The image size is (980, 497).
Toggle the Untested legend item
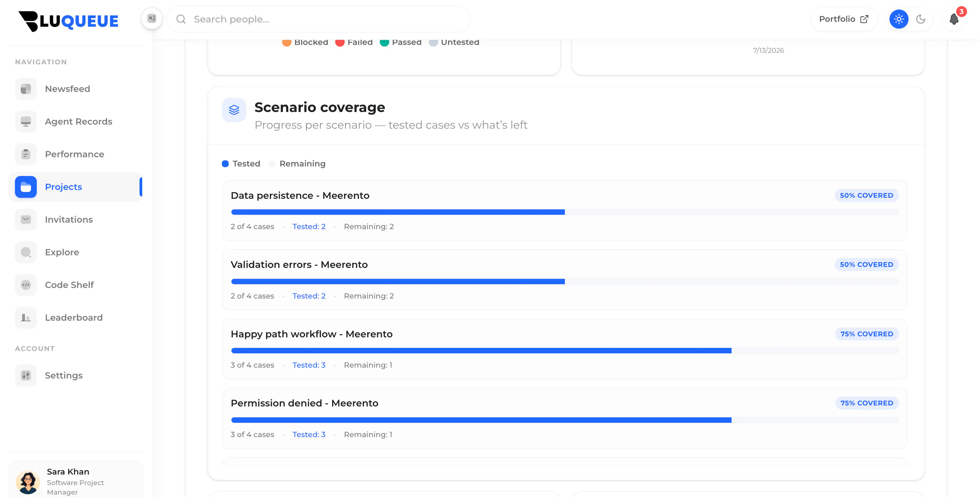(x=454, y=42)
